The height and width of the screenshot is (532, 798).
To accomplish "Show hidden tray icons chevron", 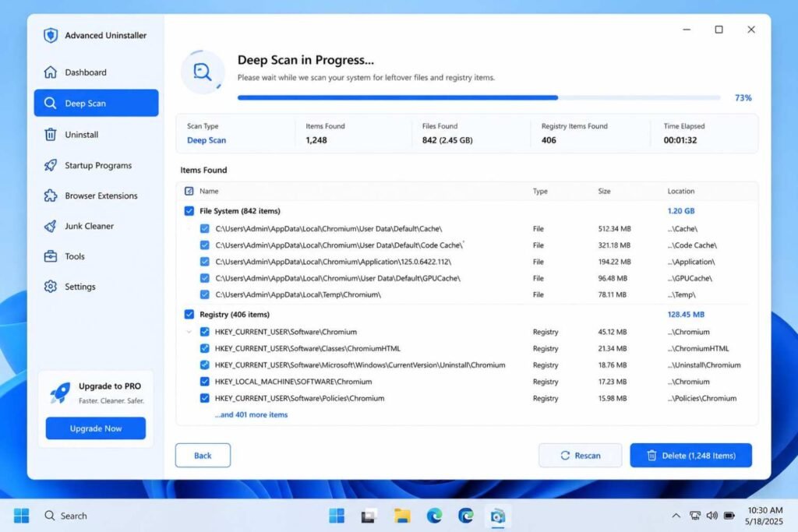I will click(676, 516).
